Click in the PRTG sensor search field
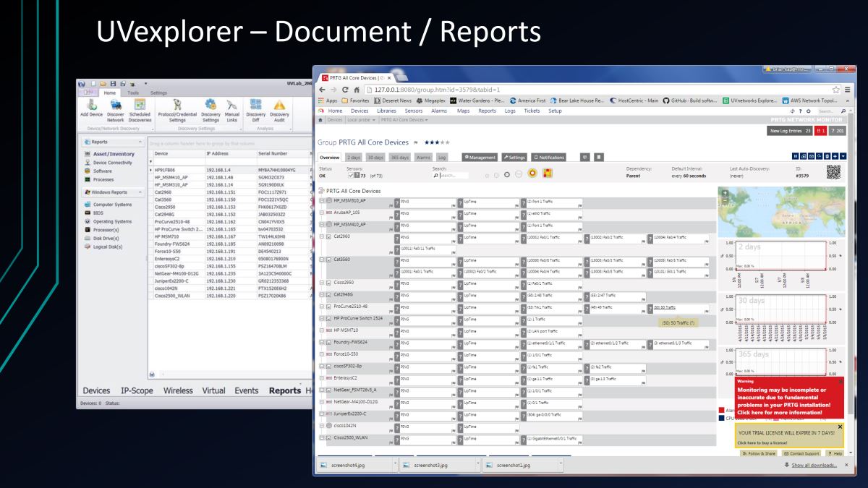868x488 pixels. 451,175
